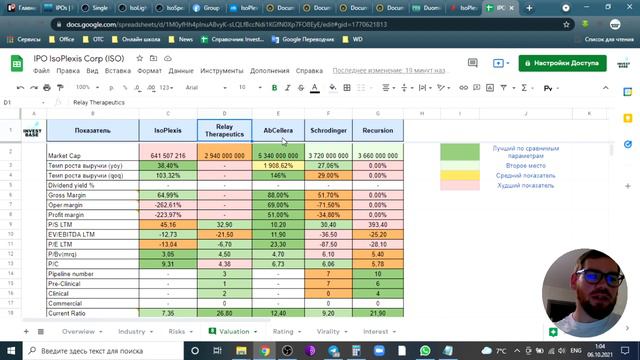Open the Дополнения menu
The height and width of the screenshot is (360, 640).
tap(269, 71)
